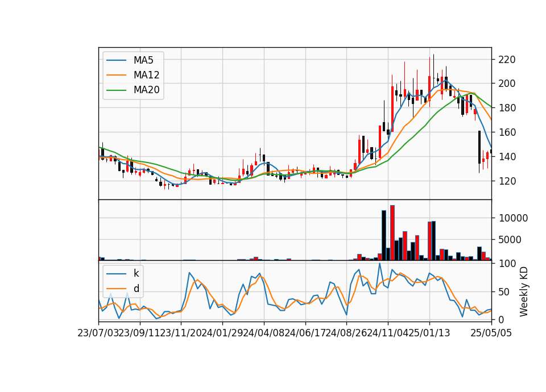The width and height of the screenshot is (546, 392).
Task: Click the tallest red volume bar
Action: point(392,233)
